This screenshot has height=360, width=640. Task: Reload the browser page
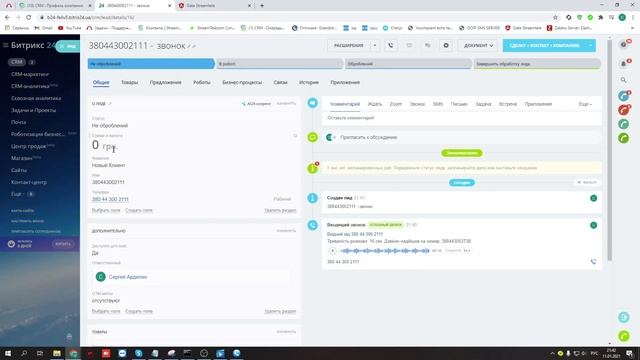point(28,18)
